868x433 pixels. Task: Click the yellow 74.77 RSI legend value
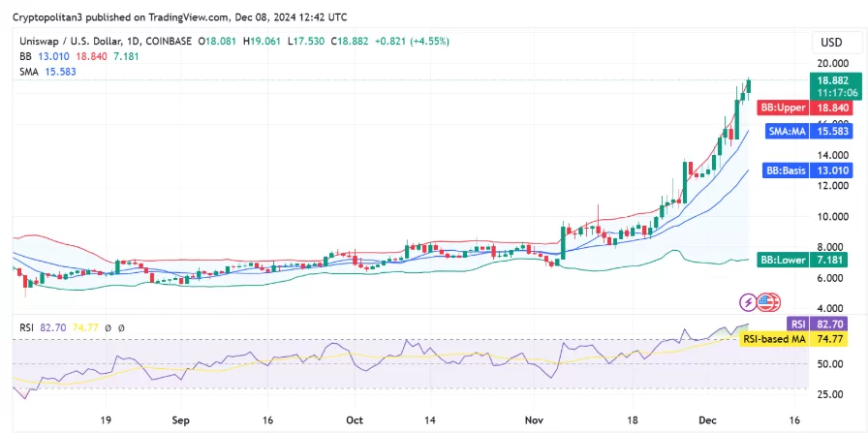84,327
